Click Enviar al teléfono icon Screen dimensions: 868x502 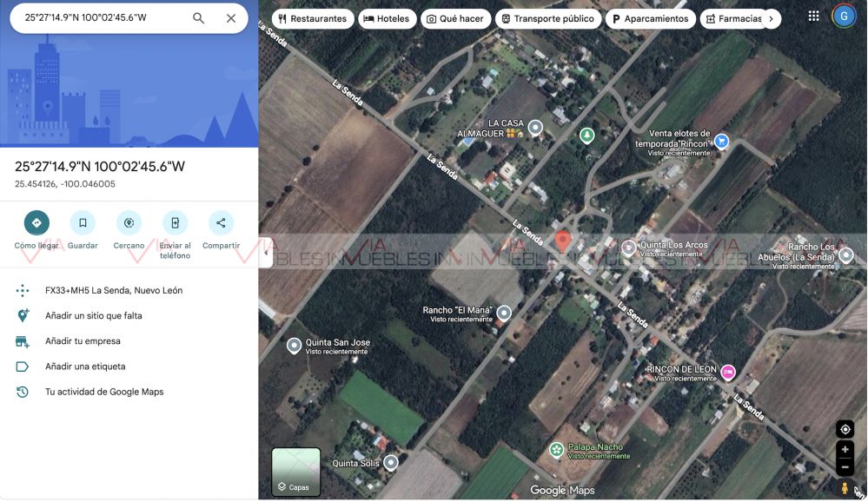175,223
